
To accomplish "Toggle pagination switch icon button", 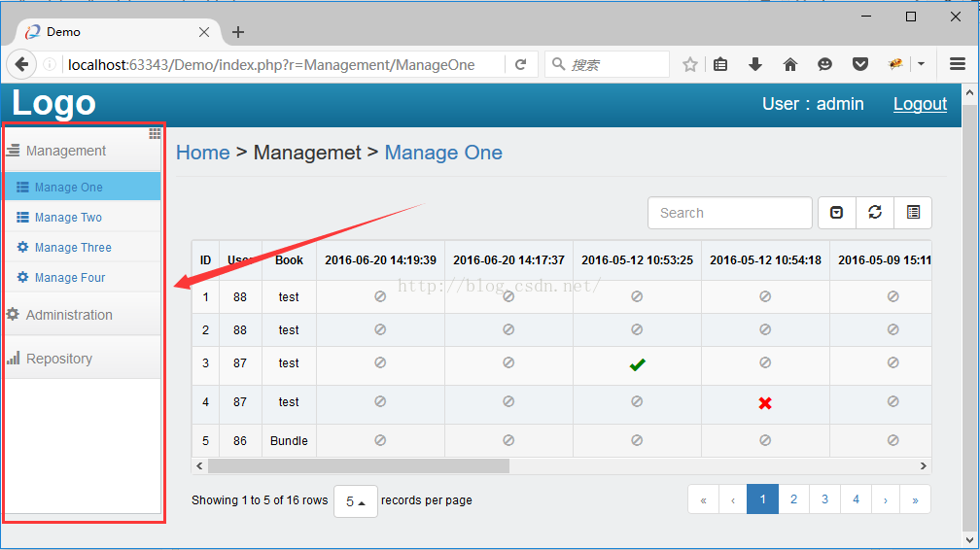I will (836, 213).
